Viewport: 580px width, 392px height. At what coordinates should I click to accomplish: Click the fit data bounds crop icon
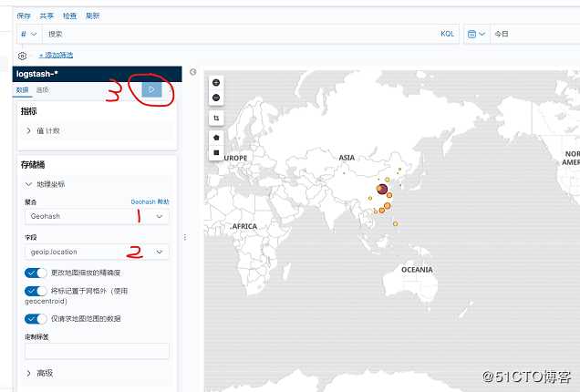click(x=216, y=118)
